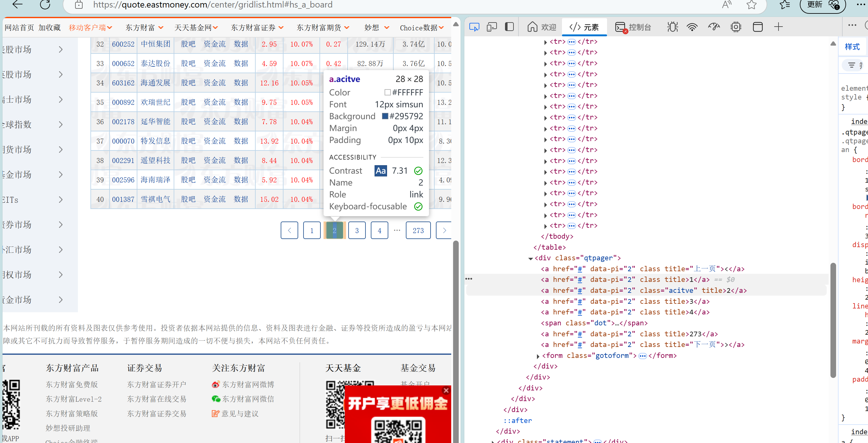Screen dimensions: 868x443
Task: Expand the form gotoform node
Action: [538, 356]
